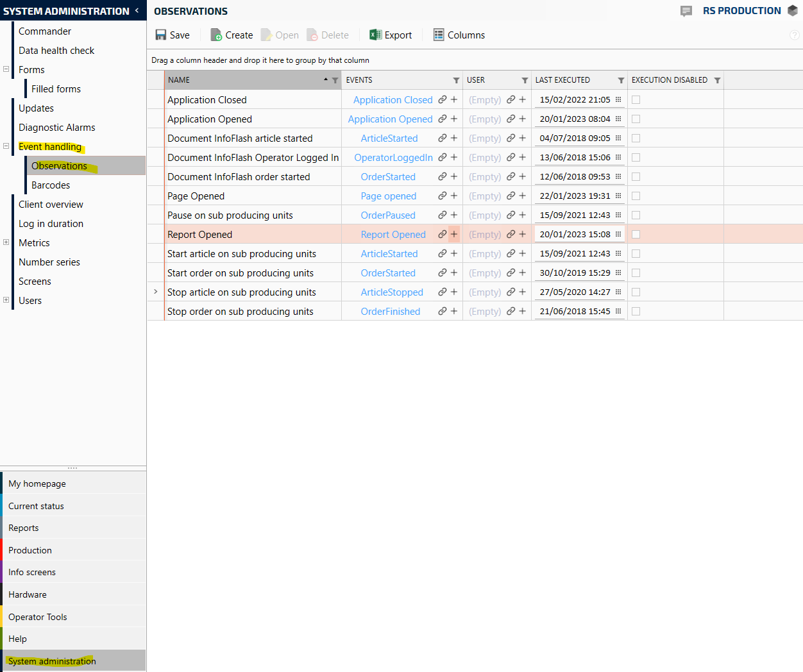Screen dimensions: 803x672
Task: Open the Production module
Action: coord(30,550)
